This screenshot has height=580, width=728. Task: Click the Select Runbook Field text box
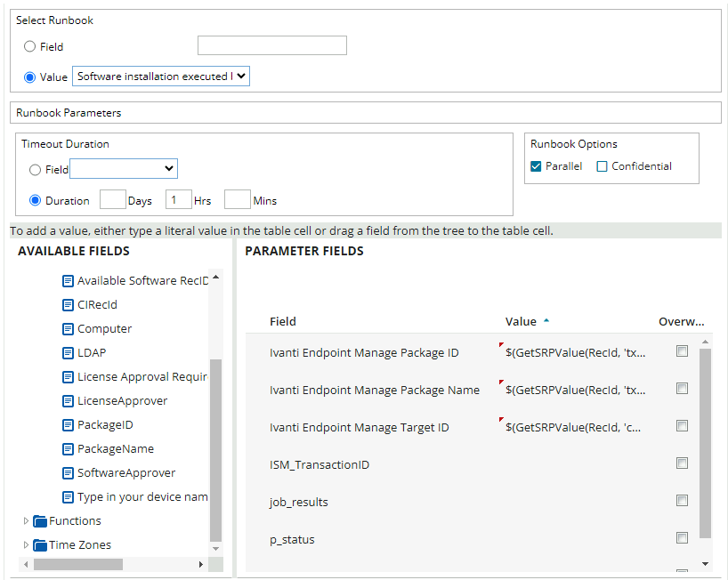pos(272,45)
